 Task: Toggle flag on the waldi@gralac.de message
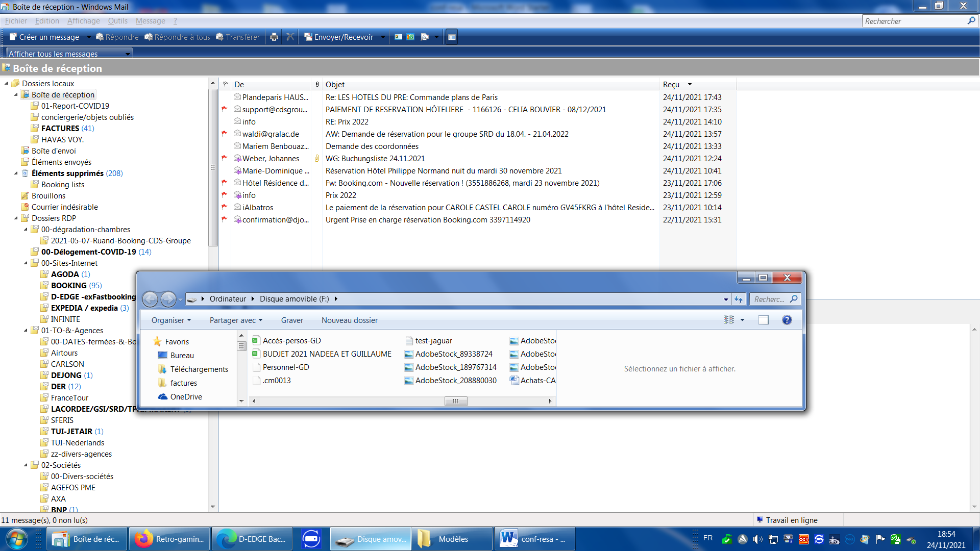pos(225,134)
